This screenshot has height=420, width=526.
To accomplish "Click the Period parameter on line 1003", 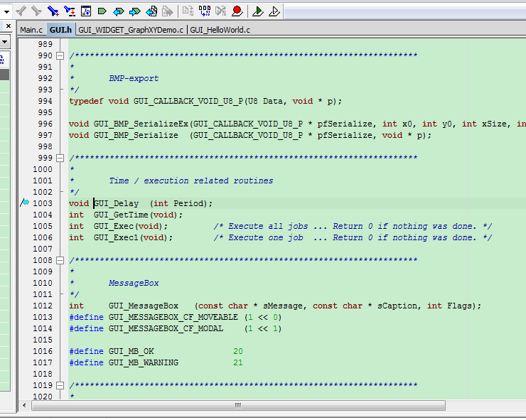I will pos(188,204).
